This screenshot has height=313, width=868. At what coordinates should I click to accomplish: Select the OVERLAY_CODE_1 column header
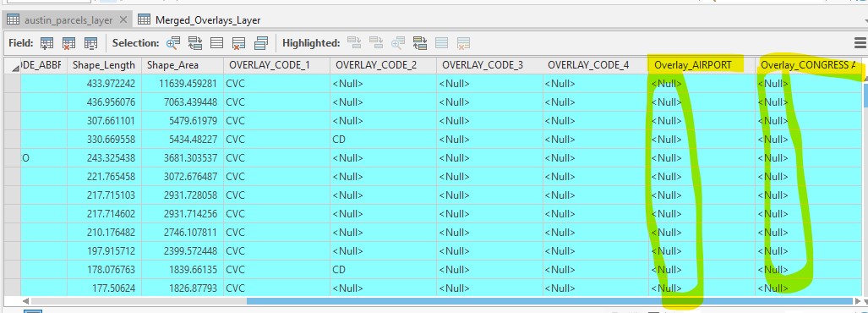(x=276, y=65)
